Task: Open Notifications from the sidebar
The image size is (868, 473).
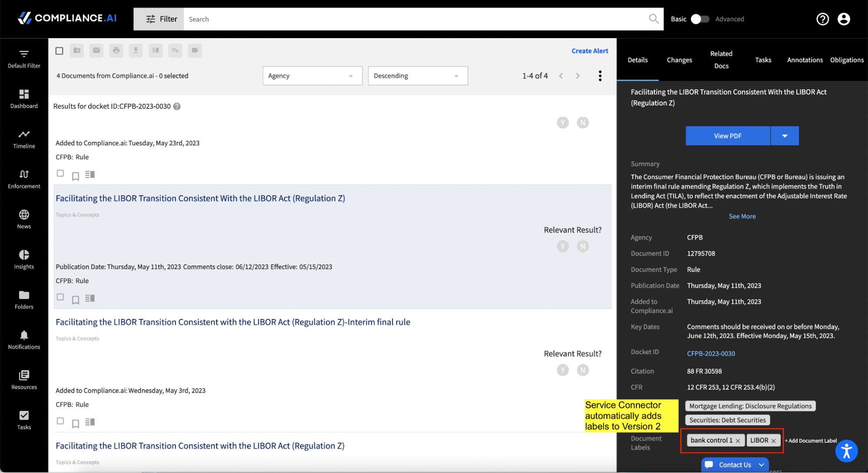Action: point(24,340)
